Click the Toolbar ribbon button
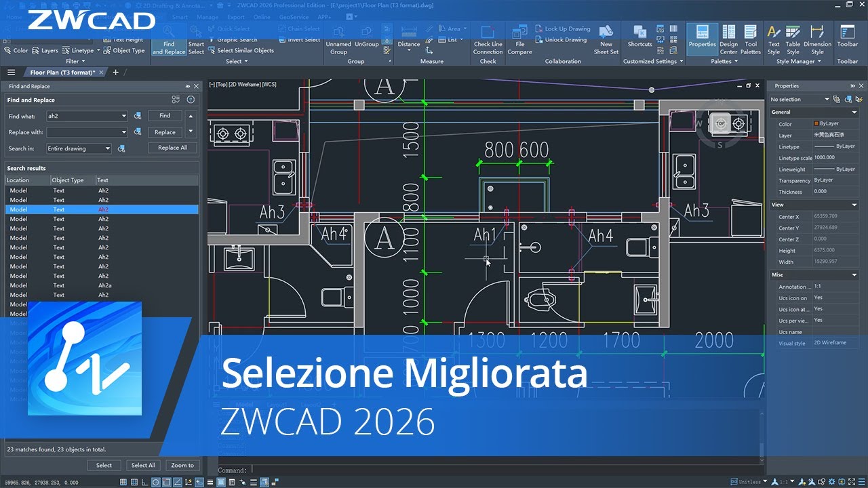The image size is (868, 488). click(848, 37)
